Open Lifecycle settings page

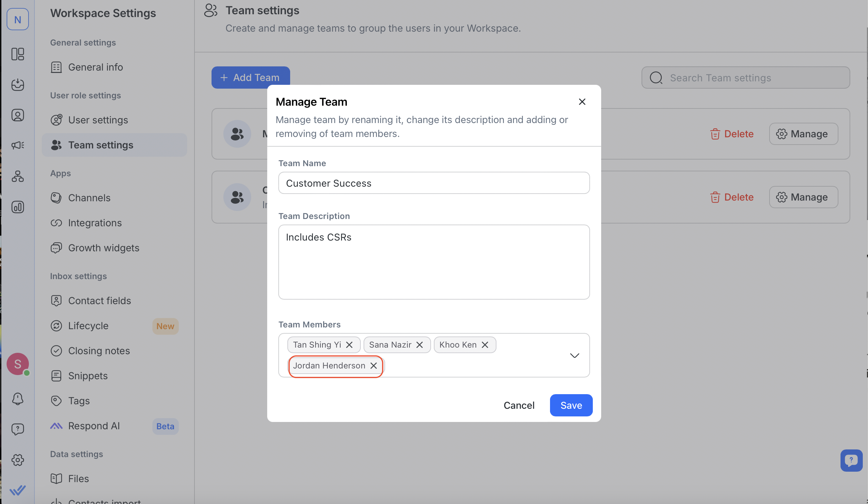coord(88,326)
